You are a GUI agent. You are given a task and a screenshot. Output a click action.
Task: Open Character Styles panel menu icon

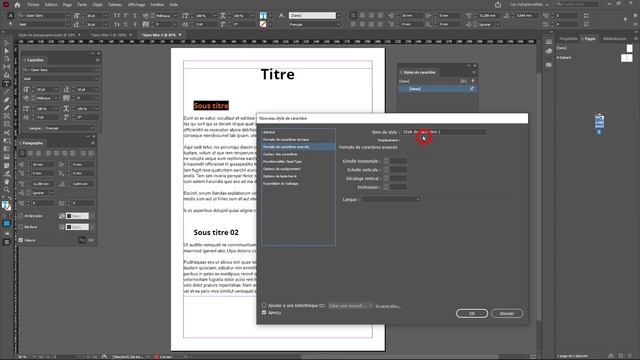474,72
